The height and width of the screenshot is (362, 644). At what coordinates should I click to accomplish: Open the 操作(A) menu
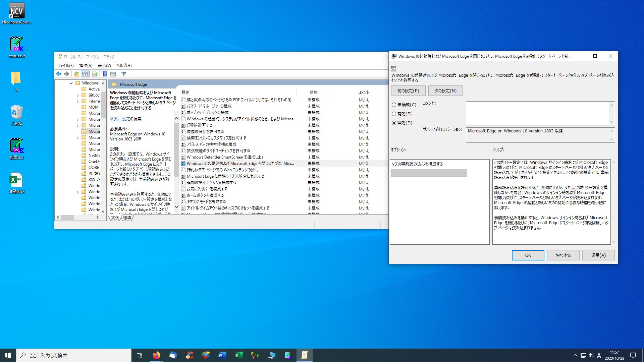(86, 66)
